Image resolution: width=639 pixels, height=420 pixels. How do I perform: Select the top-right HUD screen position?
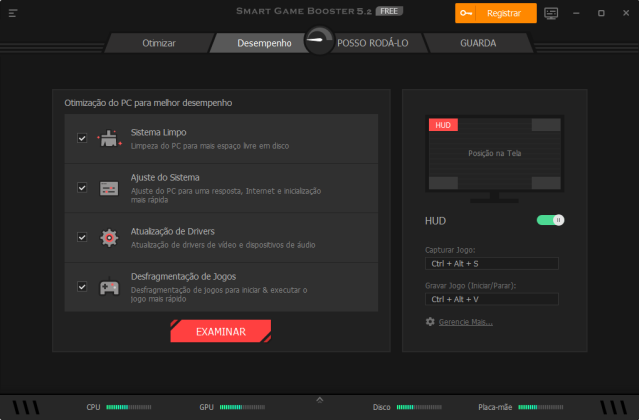pos(546,125)
